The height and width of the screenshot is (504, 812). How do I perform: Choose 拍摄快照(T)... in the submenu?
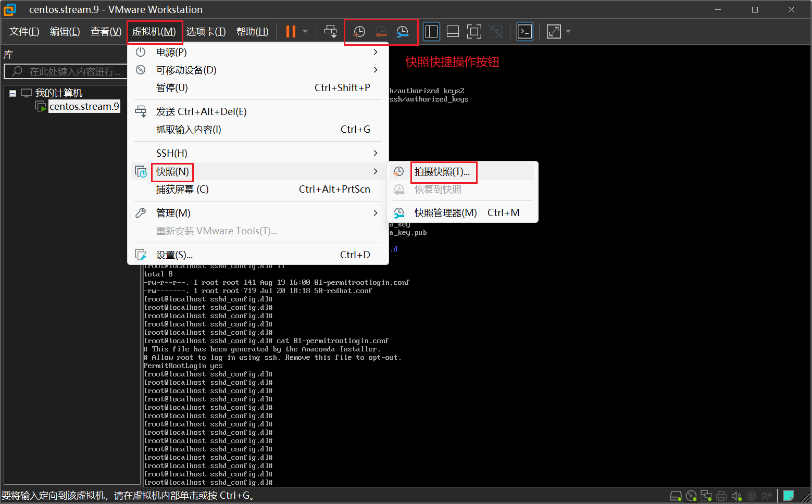[x=463, y=172]
